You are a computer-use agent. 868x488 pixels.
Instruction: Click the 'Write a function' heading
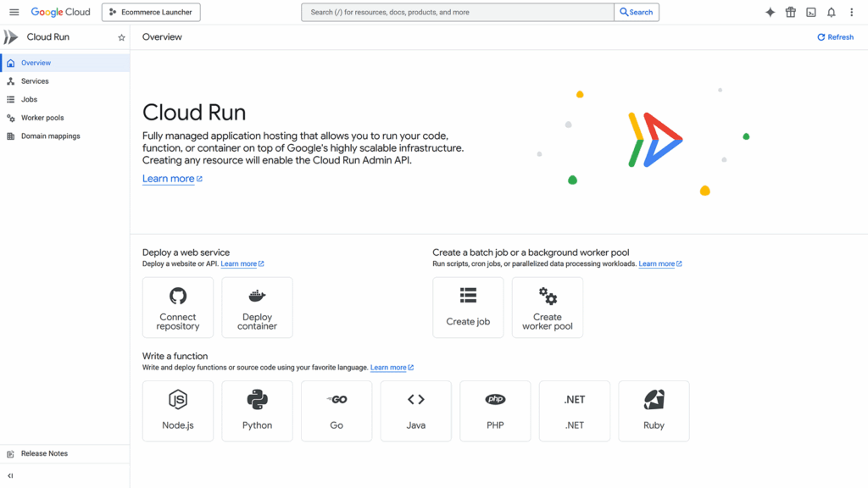(x=175, y=357)
